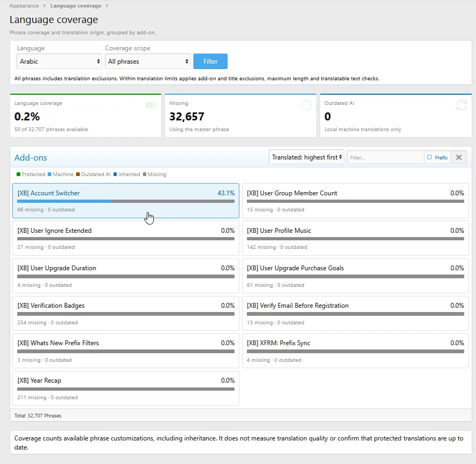The image size is (476, 464).
Task: Click the Outdated AI refresh icon
Action: click(462, 105)
